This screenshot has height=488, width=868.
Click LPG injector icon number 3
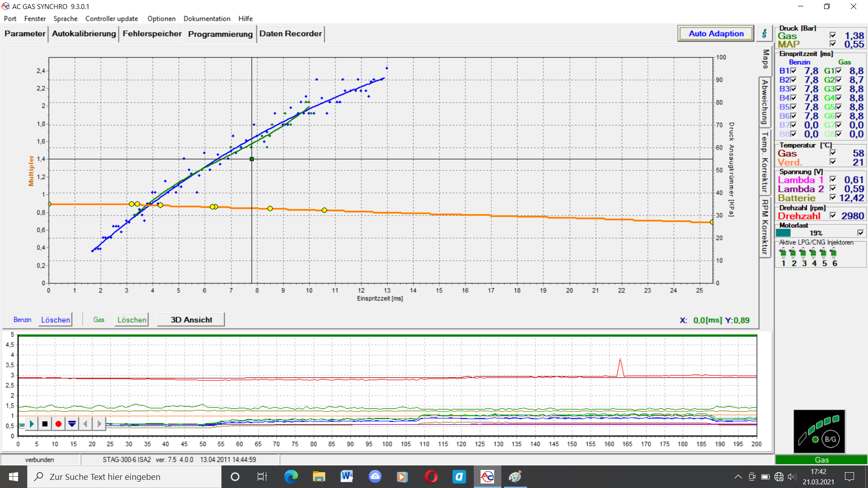[803, 253]
